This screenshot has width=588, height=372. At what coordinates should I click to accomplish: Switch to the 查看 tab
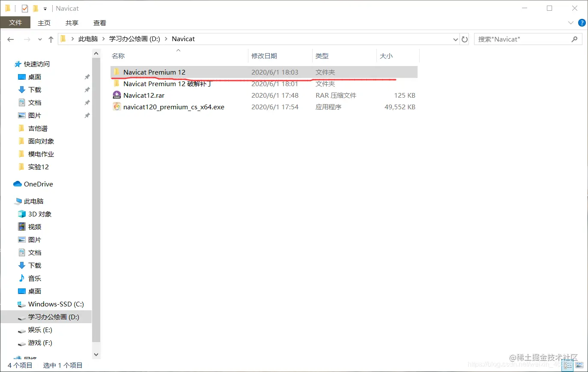(100, 23)
